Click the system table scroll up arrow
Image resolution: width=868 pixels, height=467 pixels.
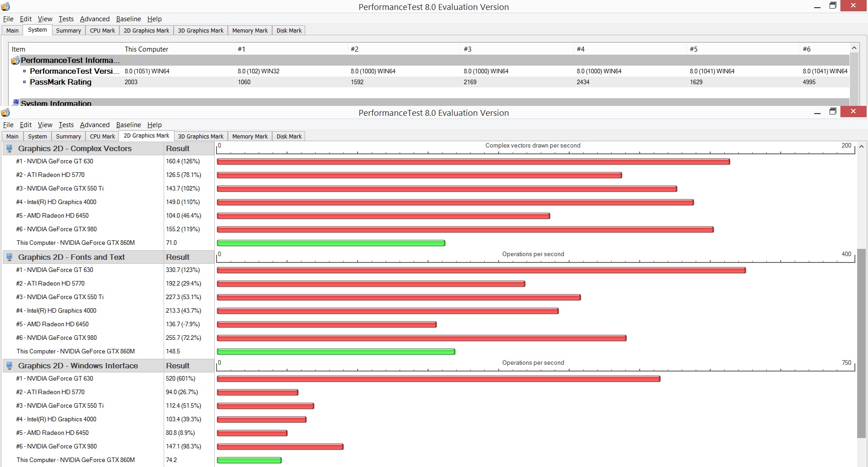[x=854, y=48]
